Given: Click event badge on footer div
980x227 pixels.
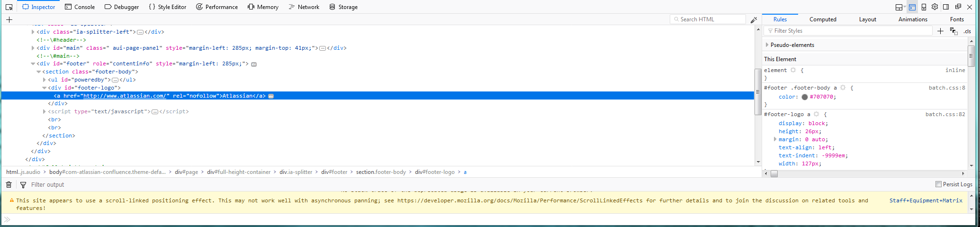Looking at the screenshot, I should [254, 64].
